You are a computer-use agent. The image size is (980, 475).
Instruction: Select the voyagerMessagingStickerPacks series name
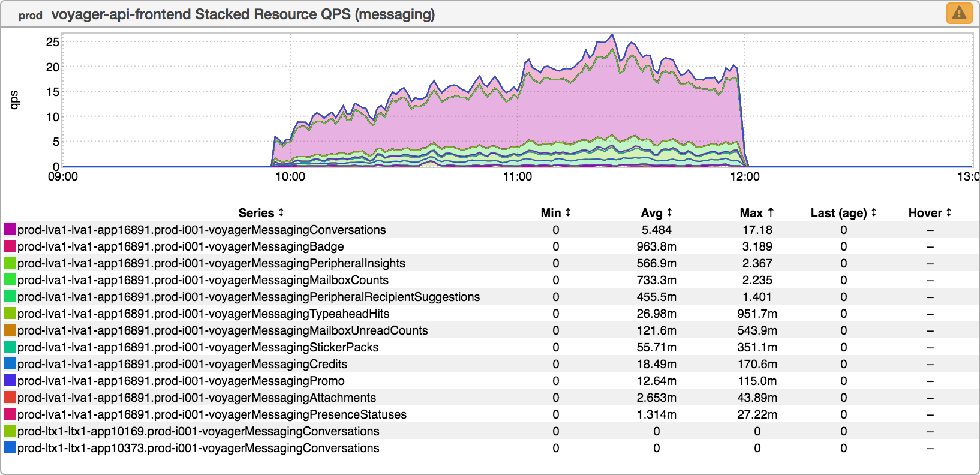pos(198,347)
